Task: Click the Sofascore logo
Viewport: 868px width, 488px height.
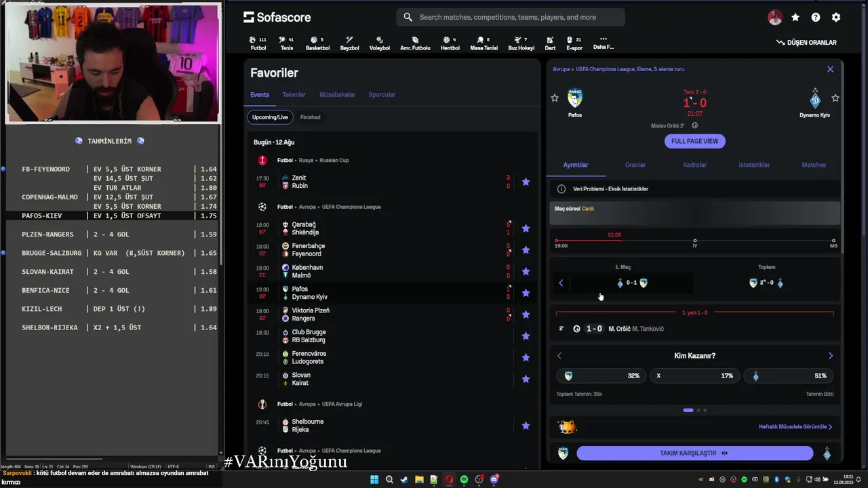Action: (x=277, y=17)
